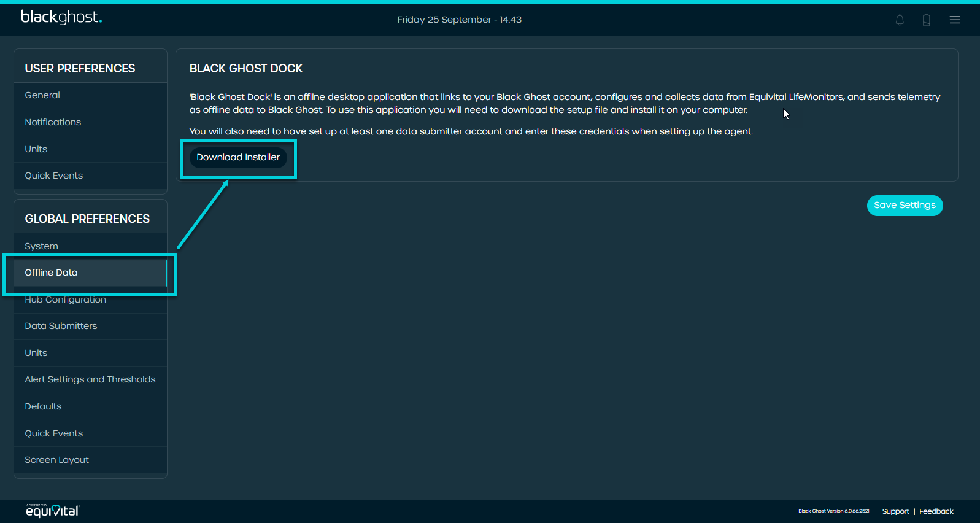Select Units under Global Preferences
Image resolution: width=980 pixels, height=523 pixels.
pyautogui.click(x=90, y=353)
